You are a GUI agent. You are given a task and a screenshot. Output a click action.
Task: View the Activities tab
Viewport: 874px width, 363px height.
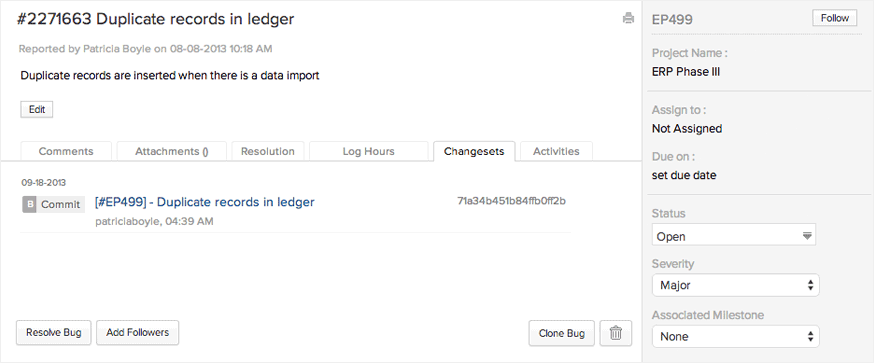click(x=556, y=151)
